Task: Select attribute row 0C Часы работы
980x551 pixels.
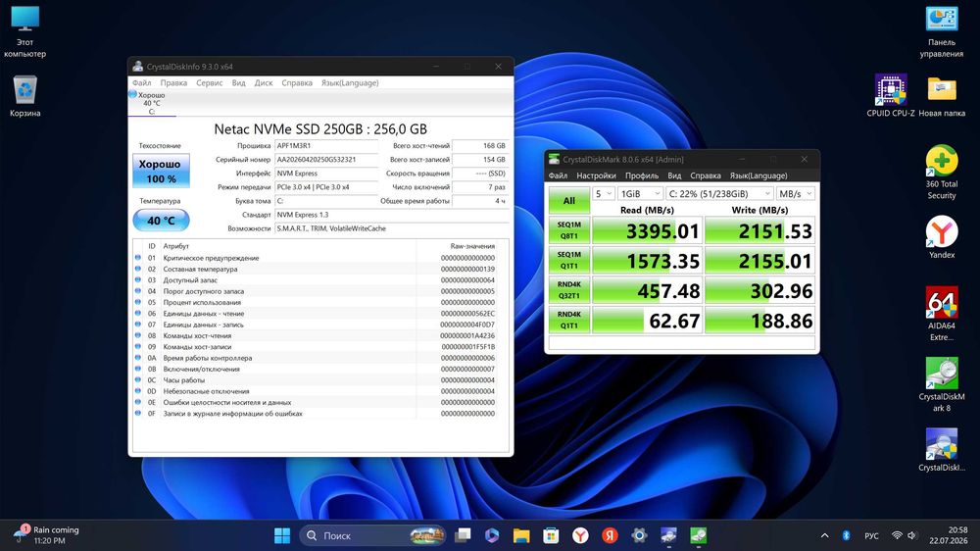Action: pos(316,380)
